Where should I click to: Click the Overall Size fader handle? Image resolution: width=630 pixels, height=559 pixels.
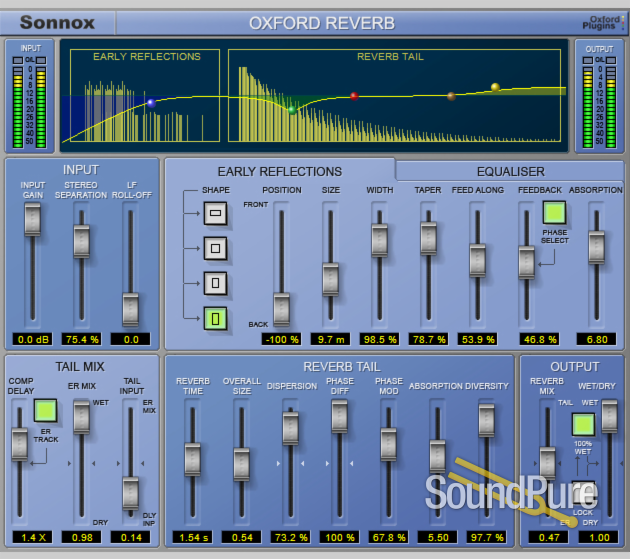pyautogui.click(x=241, y=465)
